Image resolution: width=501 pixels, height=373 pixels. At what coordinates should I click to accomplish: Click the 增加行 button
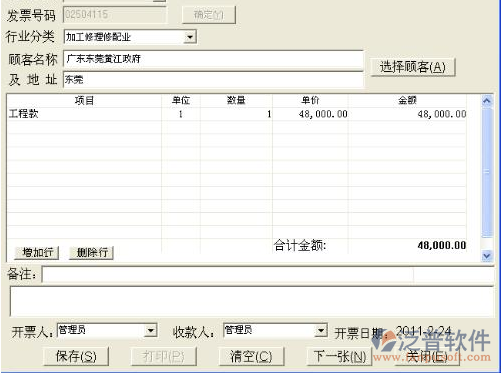click(37, 253)
